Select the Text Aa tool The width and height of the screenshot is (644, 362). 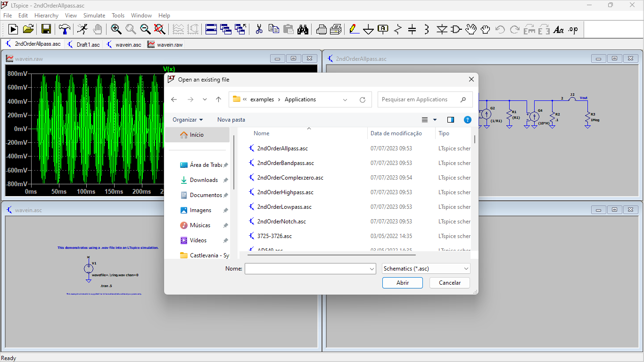(x=559, y=29)
